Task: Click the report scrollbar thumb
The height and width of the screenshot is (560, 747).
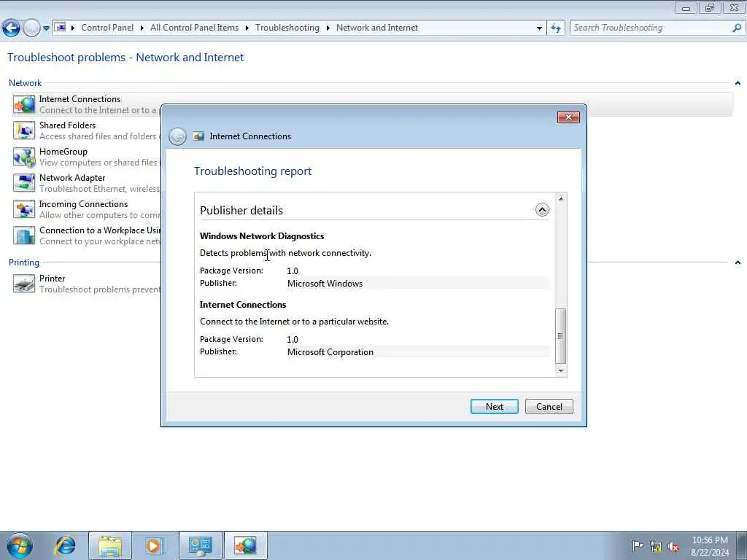Action: pyautogui.click(x=561, y=335)
